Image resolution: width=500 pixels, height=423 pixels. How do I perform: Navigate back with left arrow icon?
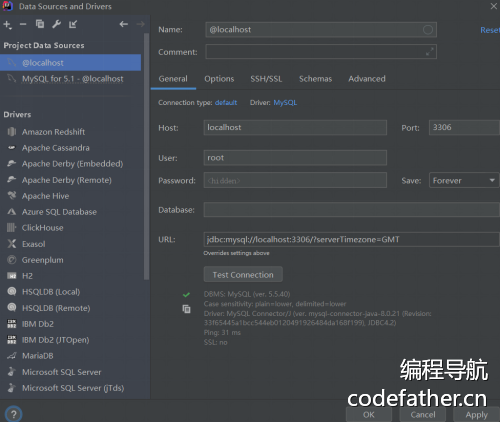tap(124, 24)
